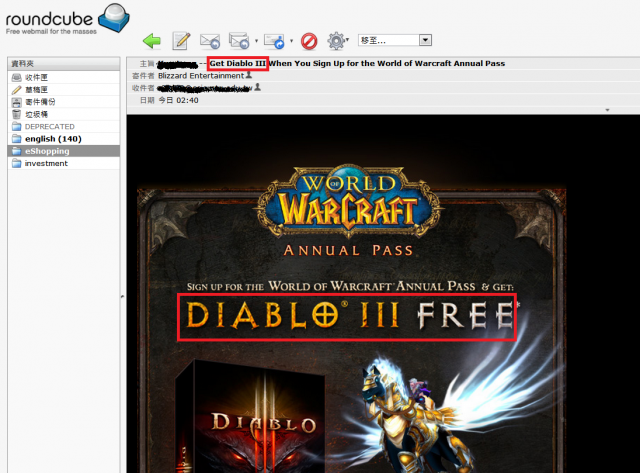Click the date text 今日 02:40
The width and height of the screenshot is (640, 473).
click(x=178, y=100)
